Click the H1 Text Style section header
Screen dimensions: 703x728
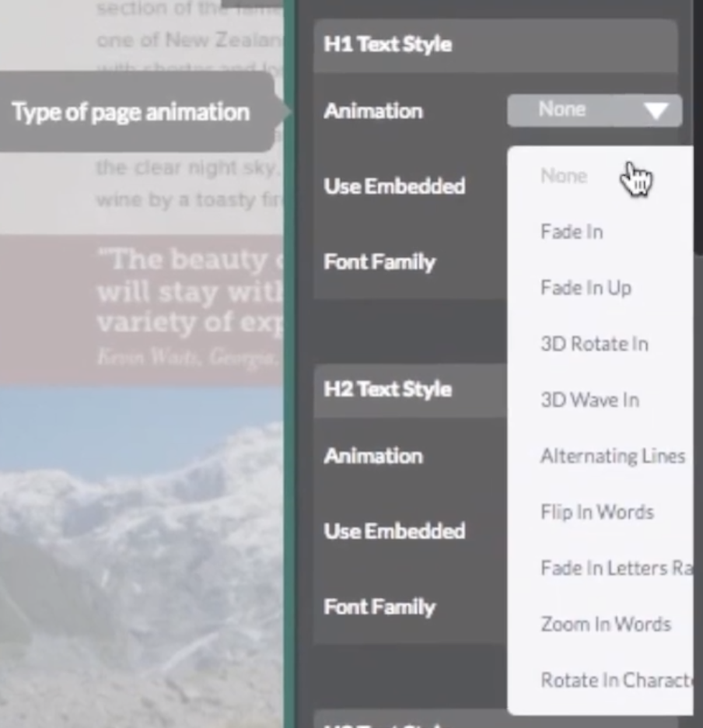click(x=387, y=44)
